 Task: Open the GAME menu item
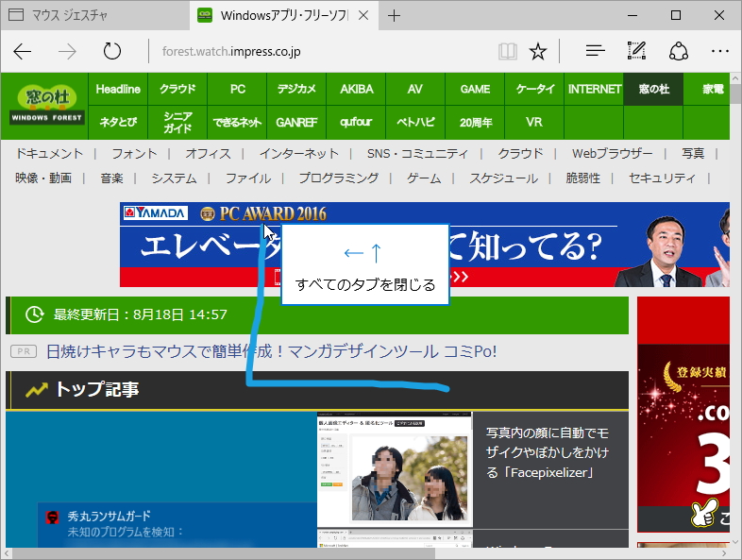pos(475,89)
